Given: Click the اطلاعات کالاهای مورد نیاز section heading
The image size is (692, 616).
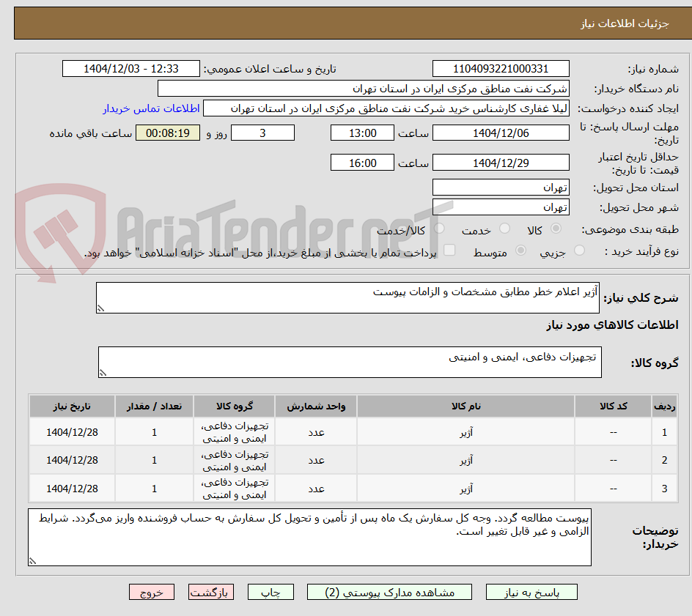Looking at the screenshot, I should tap(612, 325).
